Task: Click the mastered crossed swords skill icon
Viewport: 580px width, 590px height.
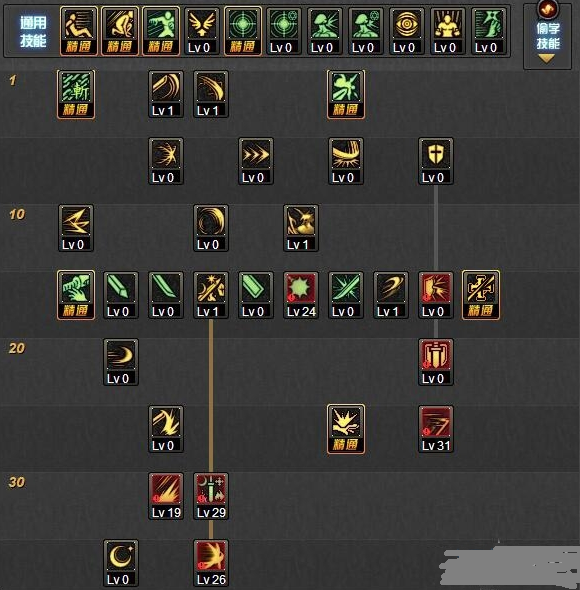Action: (481, 295)
